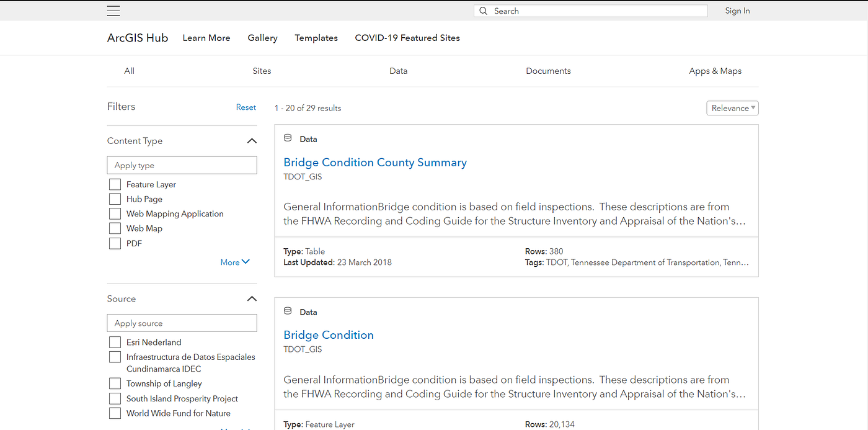
Task: Click the Apply source input
Action: (182, 323)
